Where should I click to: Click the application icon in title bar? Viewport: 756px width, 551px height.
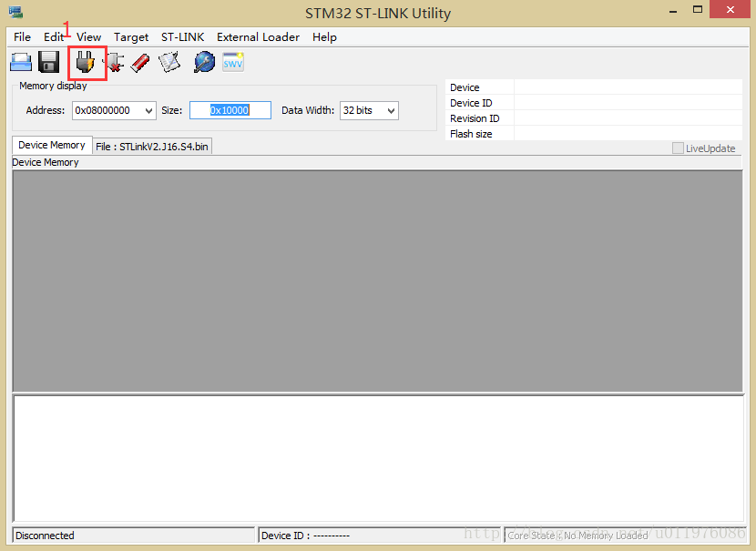coord(15,12)
